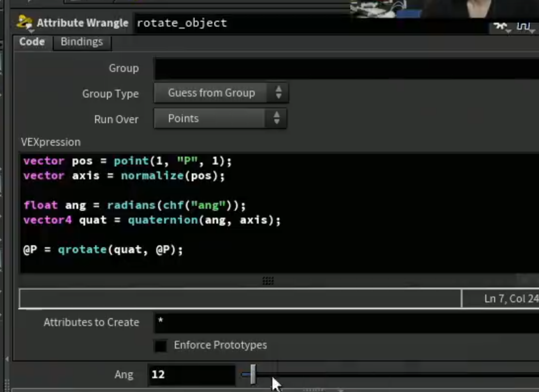Viewport: 539px width, 392px height.
Task: Click the code editor resize grip handle
Action: (268, 281)
